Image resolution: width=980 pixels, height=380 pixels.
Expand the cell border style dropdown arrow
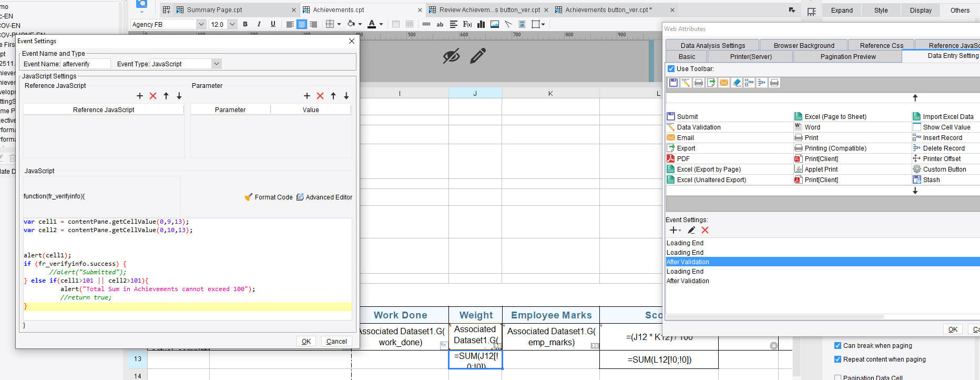point(339,24)
